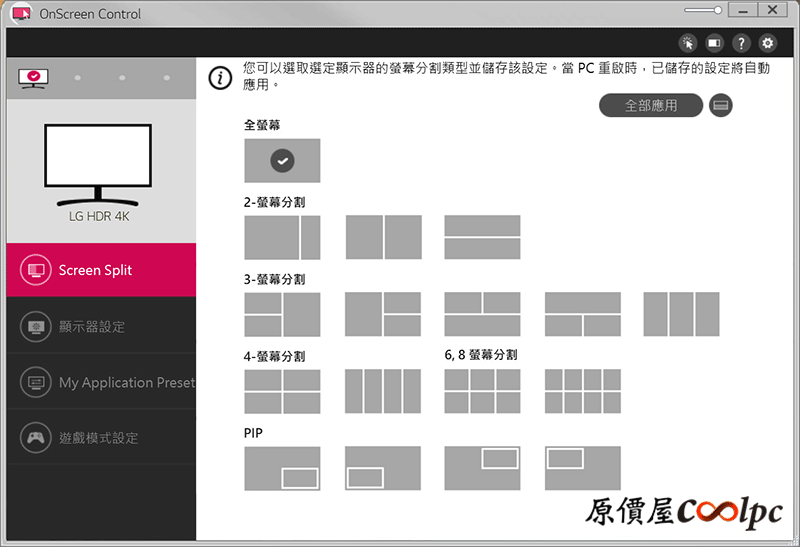Click the LG HDR 4K monitor image
The width and height of the screenshot is (800, 547).
(x=98, y=164)
